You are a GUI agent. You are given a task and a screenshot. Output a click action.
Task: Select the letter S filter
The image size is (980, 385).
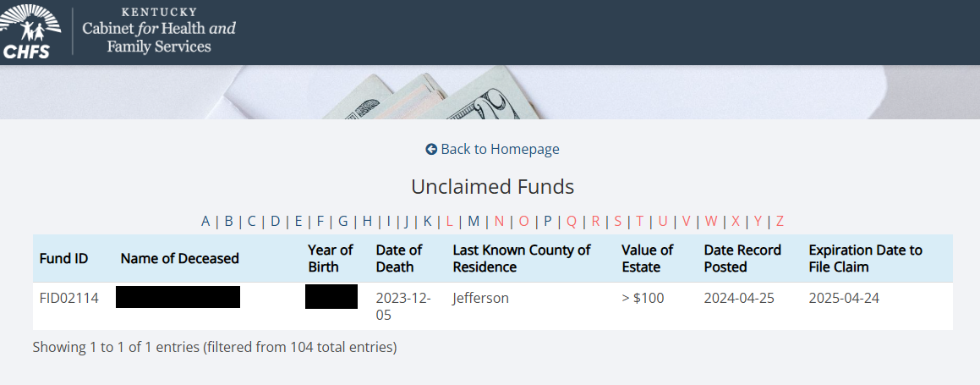[x=617, y=221]
